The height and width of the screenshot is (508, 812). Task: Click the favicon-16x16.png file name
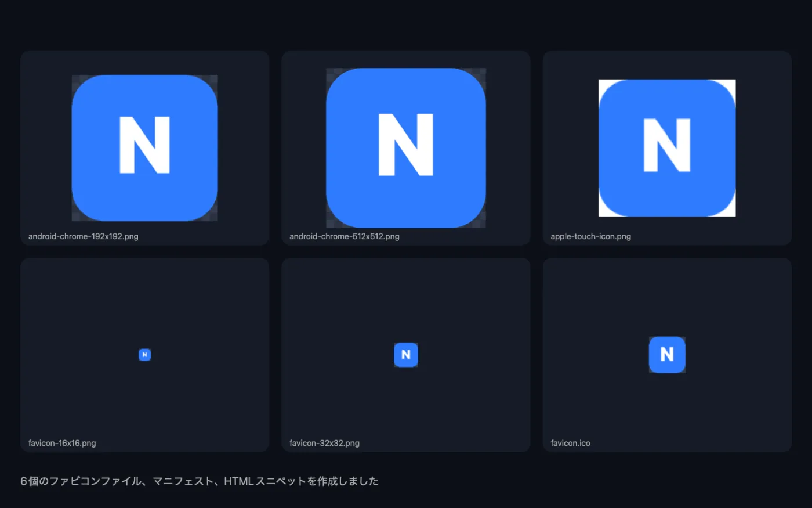point(62,443)
